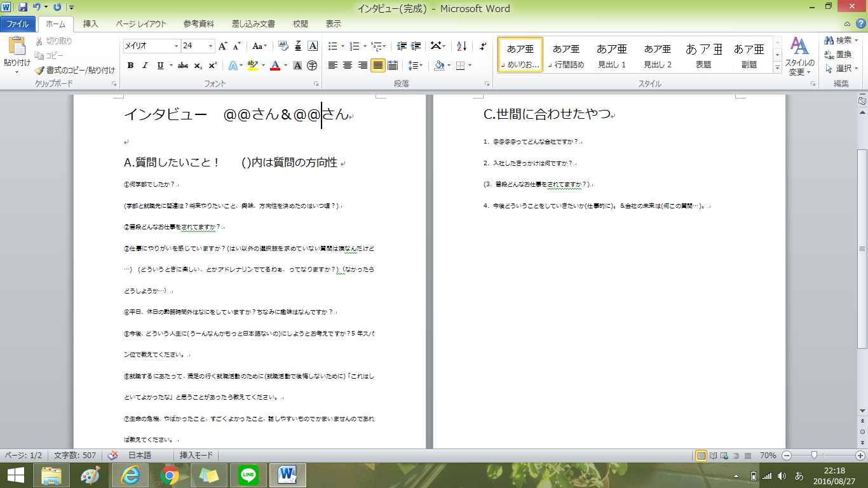
Task: Click the 貼り付け paste clipboard icon
Action: [x=17, y=47]
